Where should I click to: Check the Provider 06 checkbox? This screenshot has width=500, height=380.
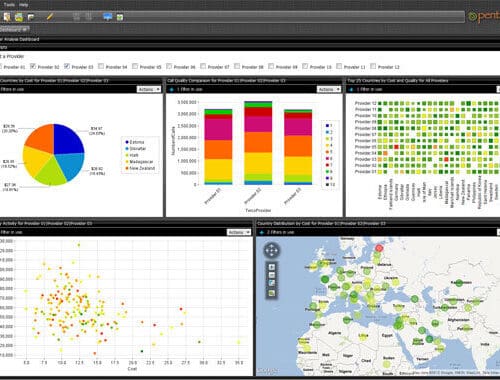(x=169, y=66)
